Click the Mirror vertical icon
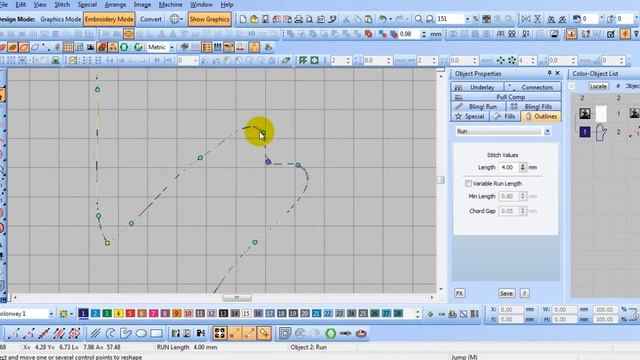 tap(538, 19)
